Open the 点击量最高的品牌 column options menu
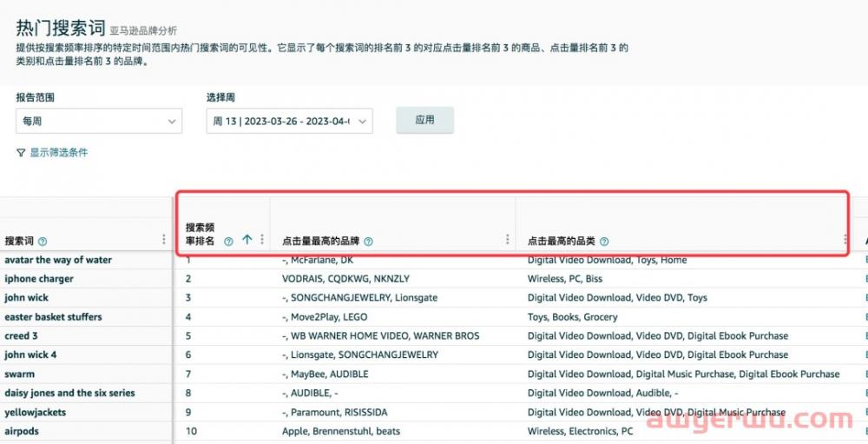Image resolution: width=868 pixels, height=444 pixels. point(507,240)
